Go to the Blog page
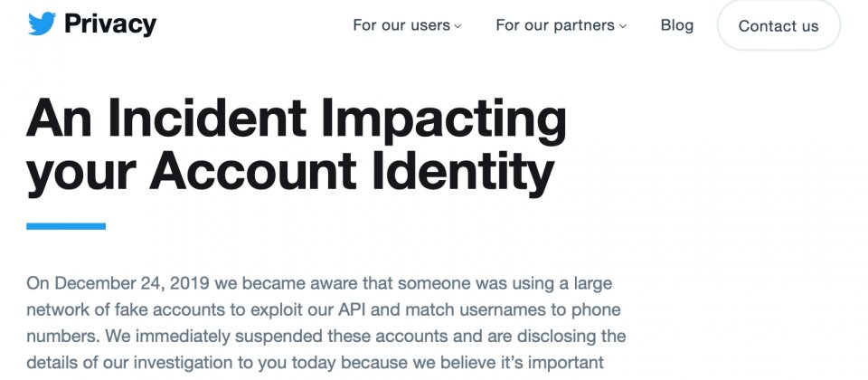The width and height of the screenshot is (868, 380). coord(676,25)
